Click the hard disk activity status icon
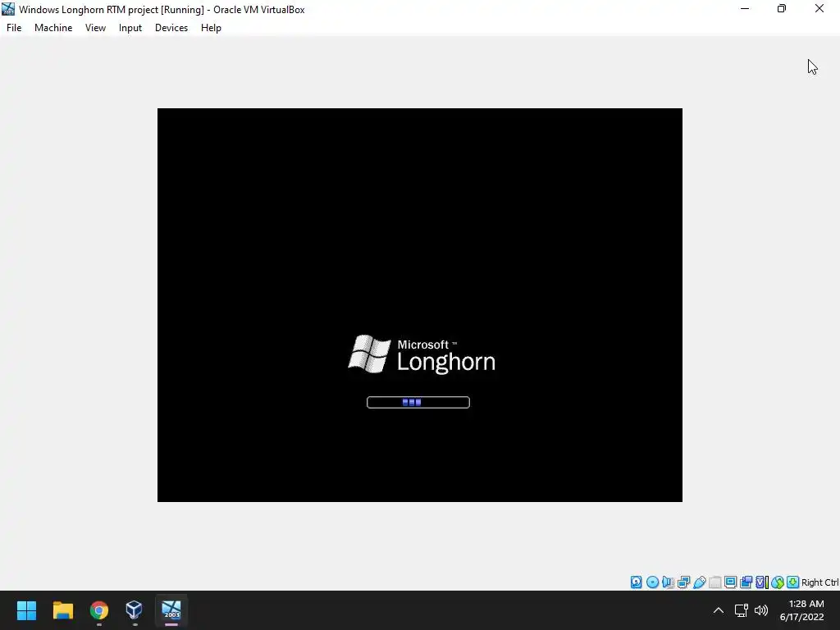 [x=636, y=582]
